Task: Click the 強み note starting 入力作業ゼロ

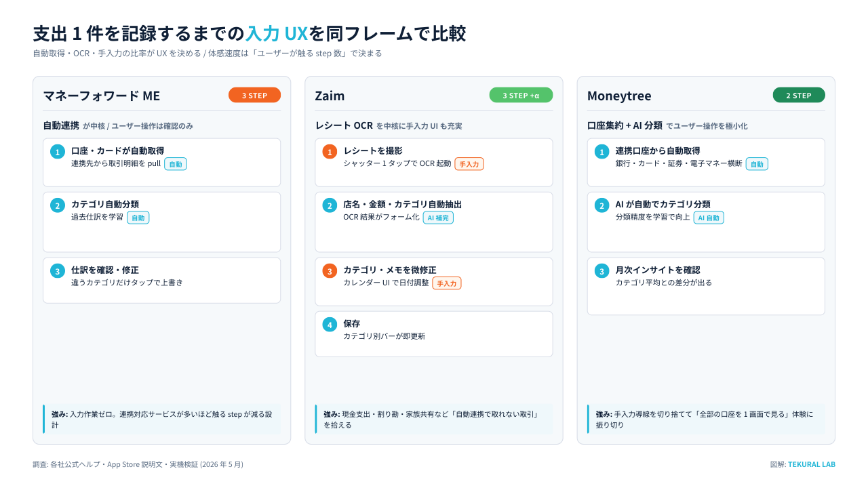Action: (162, 420)
